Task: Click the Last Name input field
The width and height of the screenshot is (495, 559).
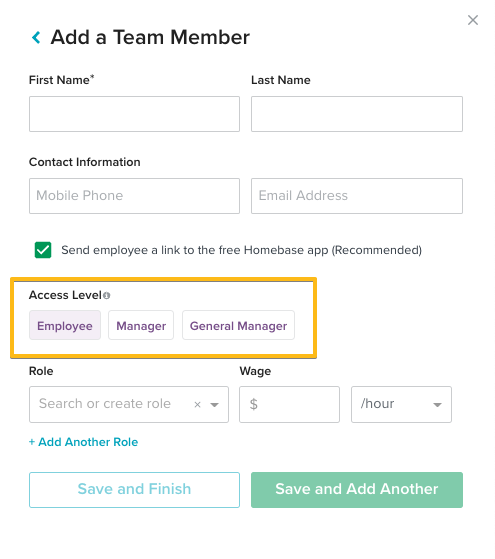Action: point(357,114)
